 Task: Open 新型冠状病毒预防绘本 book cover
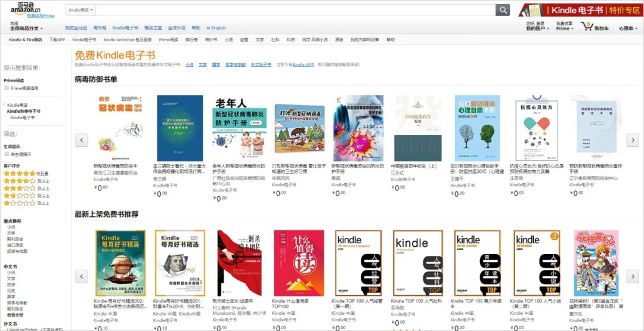coord(121,128)
